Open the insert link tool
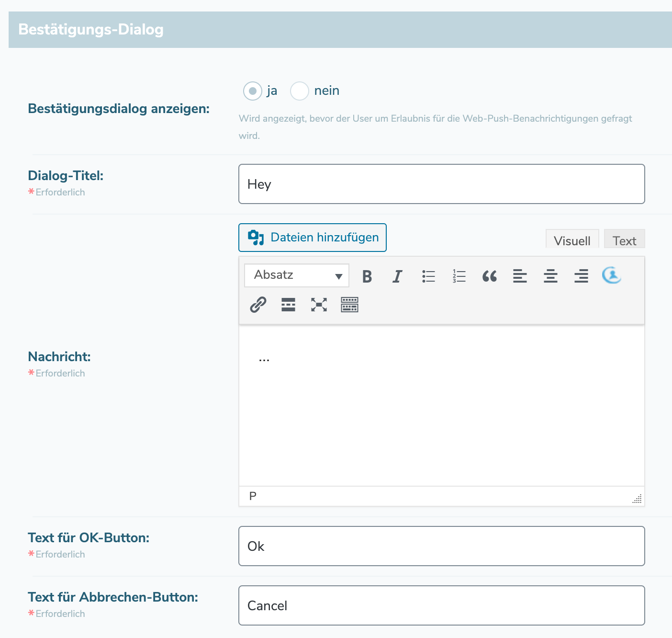This screenshot has width=672, height=638. pyautogui.click(x=258, y=305)
